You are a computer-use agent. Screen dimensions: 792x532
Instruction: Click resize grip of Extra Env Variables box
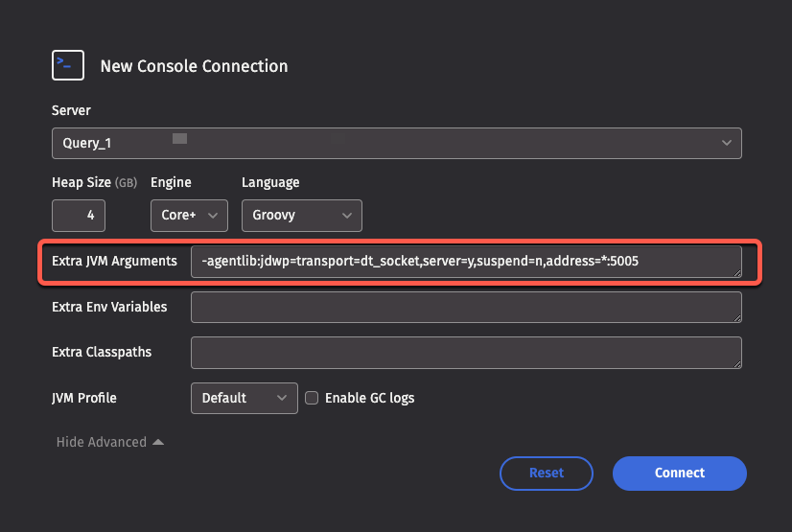[736, 317]
